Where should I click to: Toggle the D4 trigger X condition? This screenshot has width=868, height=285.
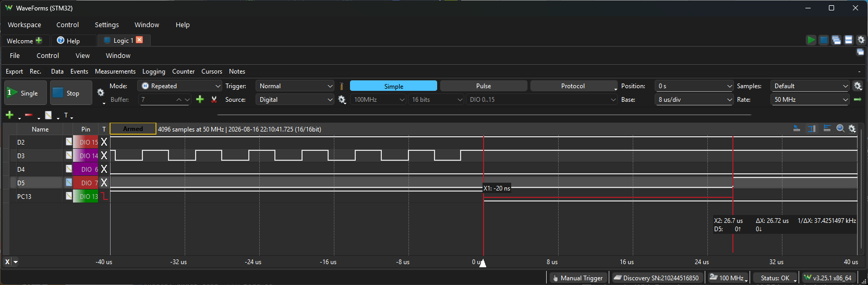point(104,169)
